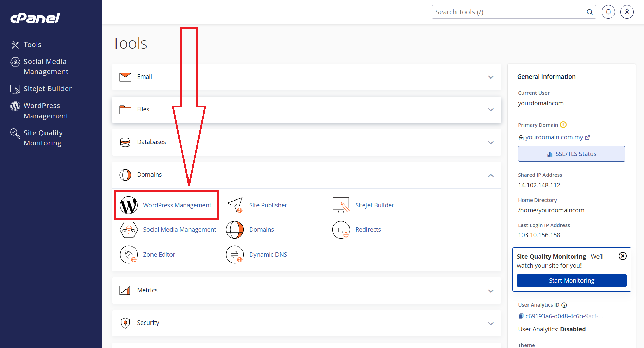The width and height of the screenshot is (644, 348).
Task: Open WordPress Management in sidebar
Action: coord(40,111)
